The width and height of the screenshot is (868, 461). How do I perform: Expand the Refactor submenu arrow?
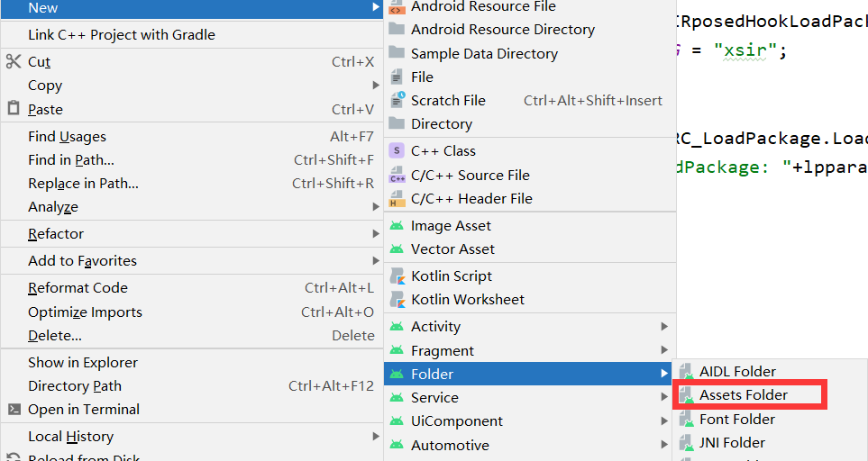(376, 233)
